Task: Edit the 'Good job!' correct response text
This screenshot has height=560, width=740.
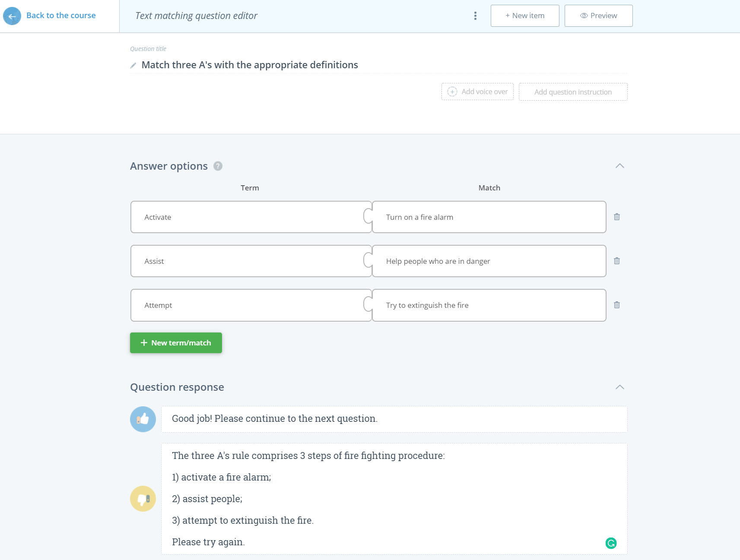Action: [394, 419]
